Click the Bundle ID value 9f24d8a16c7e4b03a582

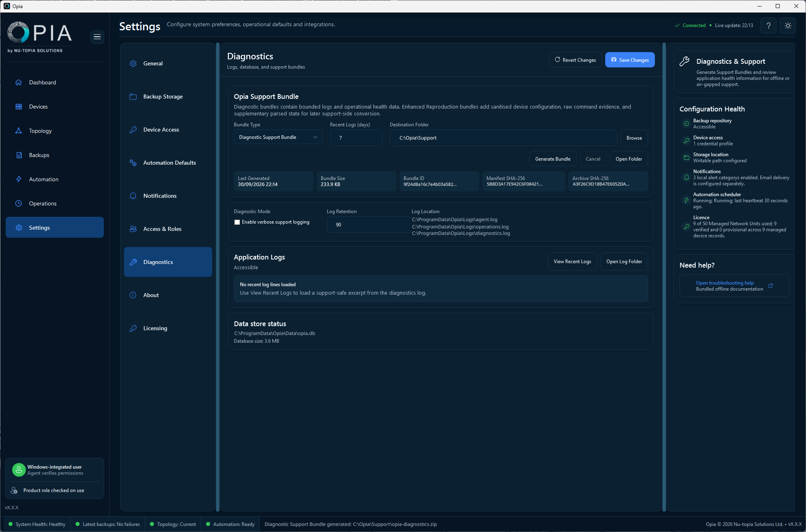pos(430,184)
